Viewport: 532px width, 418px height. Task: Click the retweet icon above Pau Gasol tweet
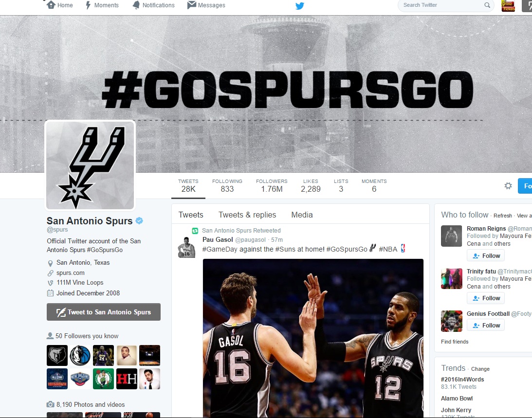(195, 231)
